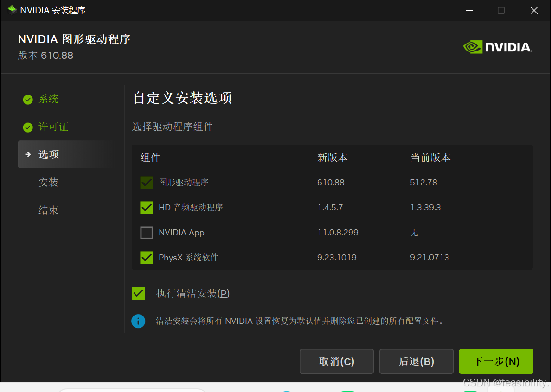Click current version value 9.21.0713
551x392 pixels.
click(429, 258)
